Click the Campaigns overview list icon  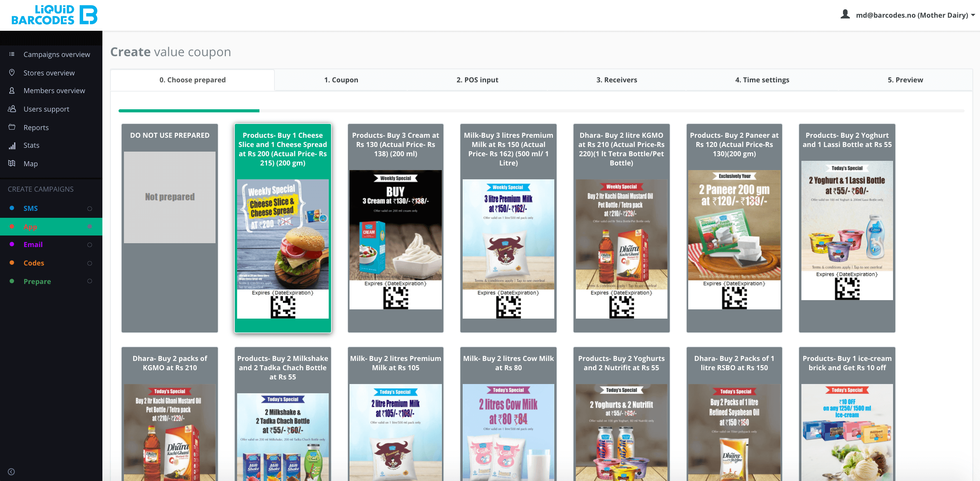tap(12, 54)
